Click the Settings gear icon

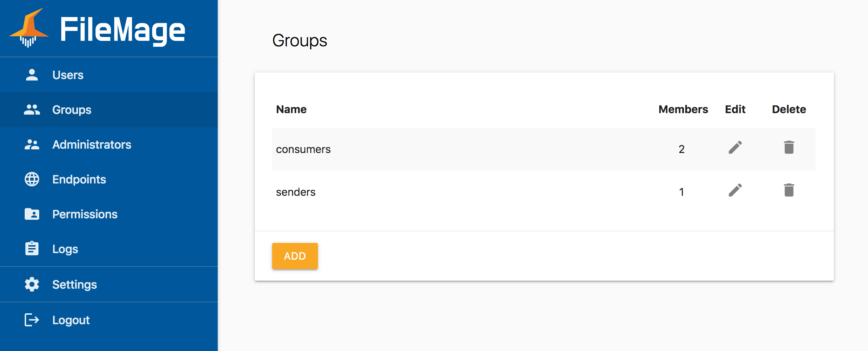(x=32, y=284)
